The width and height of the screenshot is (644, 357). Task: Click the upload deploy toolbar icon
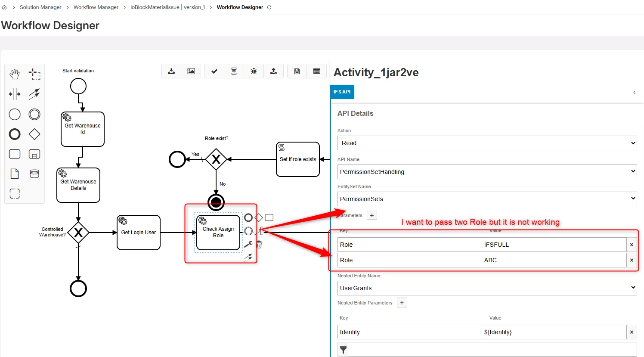tap(273, 71)
